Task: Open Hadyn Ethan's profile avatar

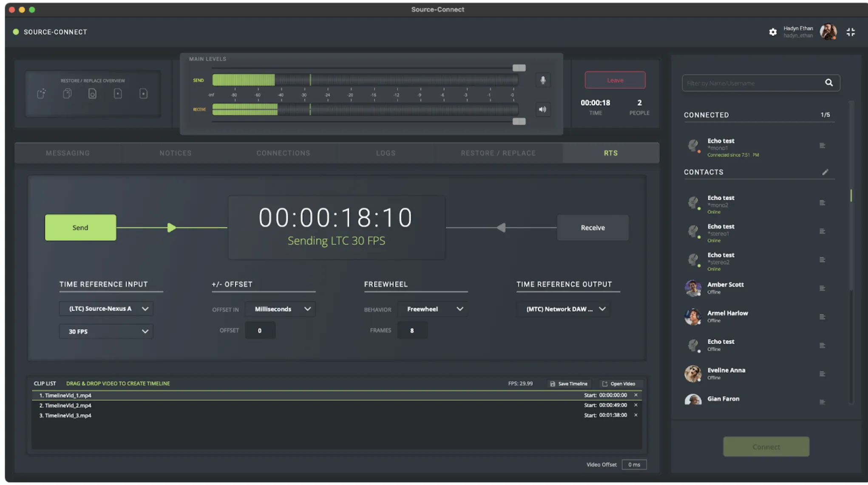Action: click(x=828, y=32)
